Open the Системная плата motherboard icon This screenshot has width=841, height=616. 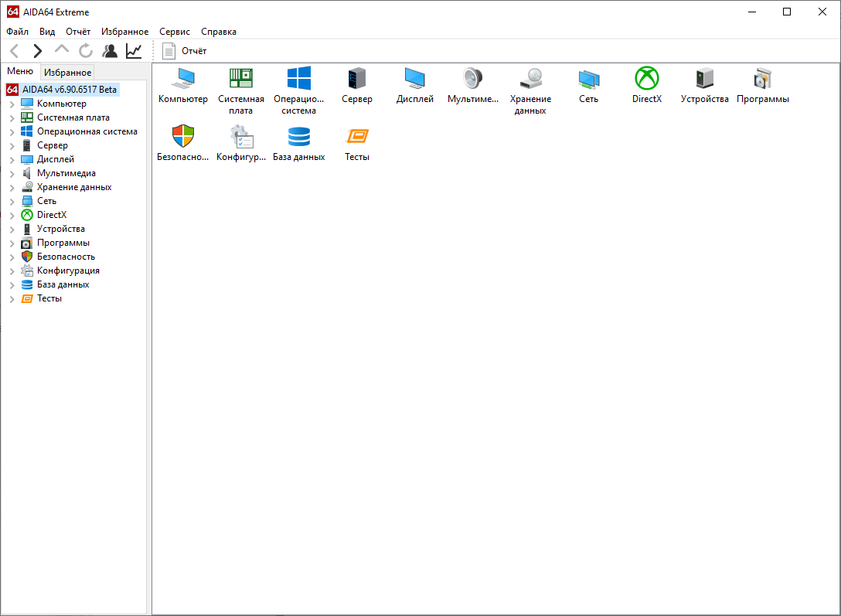pos(240,79)
